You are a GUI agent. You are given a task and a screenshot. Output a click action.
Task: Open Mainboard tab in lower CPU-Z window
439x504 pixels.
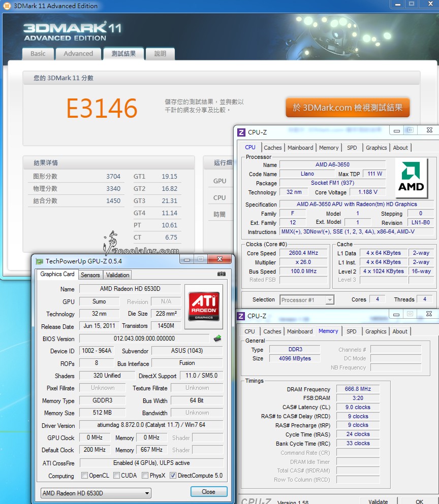[300, 331]
